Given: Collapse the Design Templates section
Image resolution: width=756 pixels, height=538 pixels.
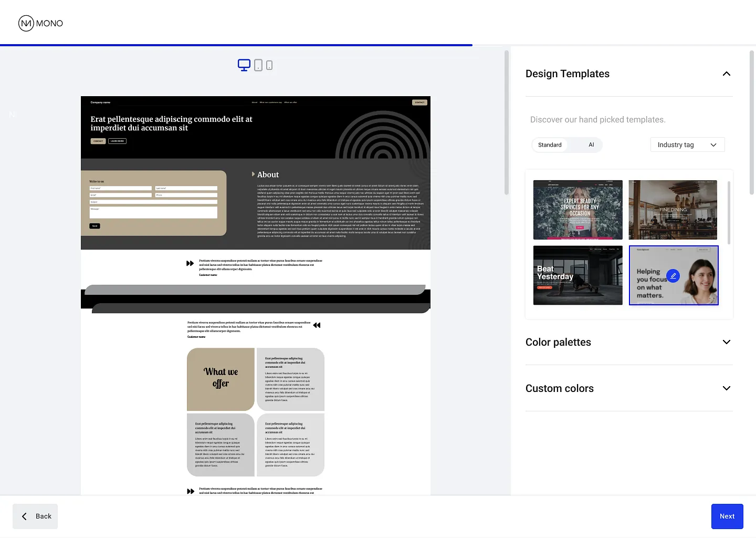Looking at the screenshot, I should point(727,74).
